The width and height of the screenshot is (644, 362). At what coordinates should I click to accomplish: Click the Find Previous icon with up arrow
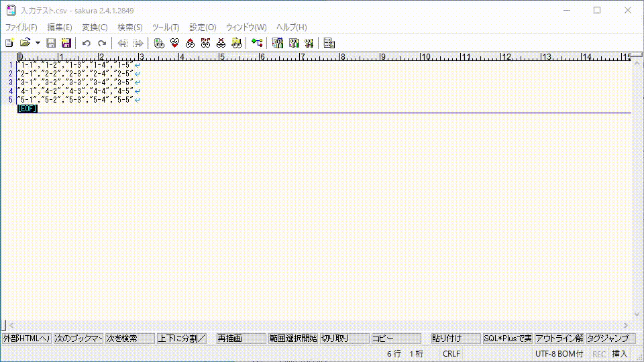click(x=191, y=43)
